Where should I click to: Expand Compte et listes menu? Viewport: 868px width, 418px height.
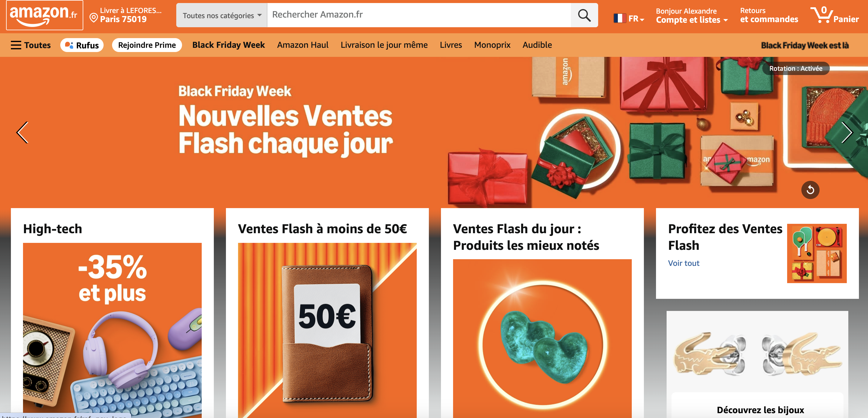pyautogui.click(x=691, y=15)
